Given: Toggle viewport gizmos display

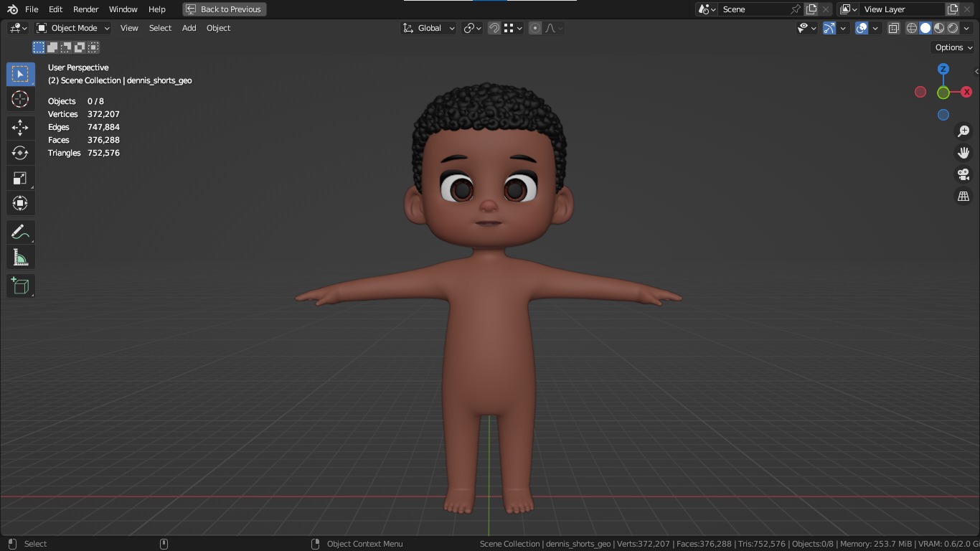Looking at the screenshot, I should pyautogui.click(x=829, y=28).
